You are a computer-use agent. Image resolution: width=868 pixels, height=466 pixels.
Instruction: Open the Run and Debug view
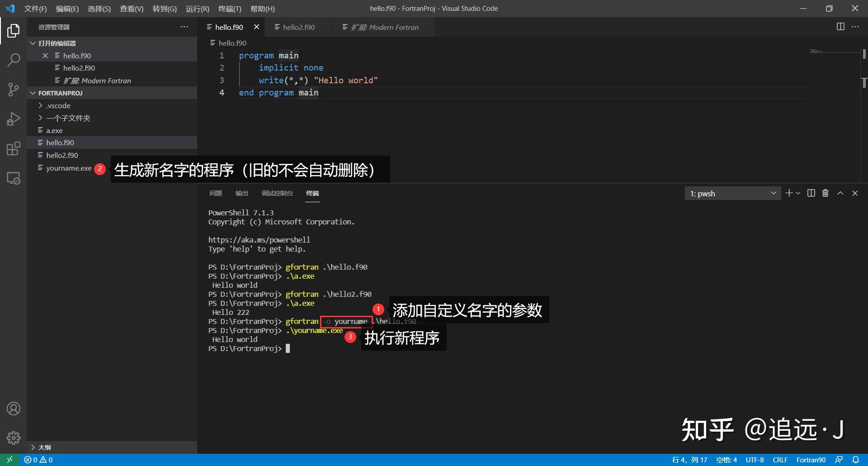(x=14, y=119)
